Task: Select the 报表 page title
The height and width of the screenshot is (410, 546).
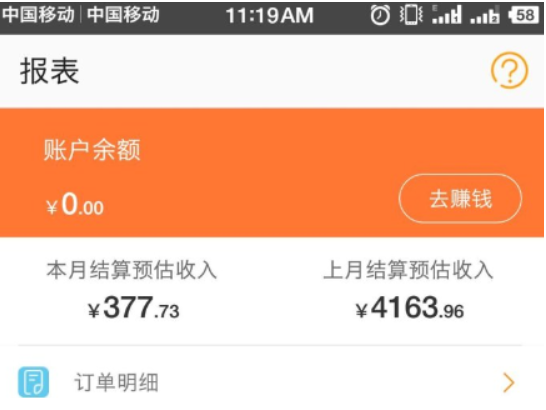Action: (49, 71)
